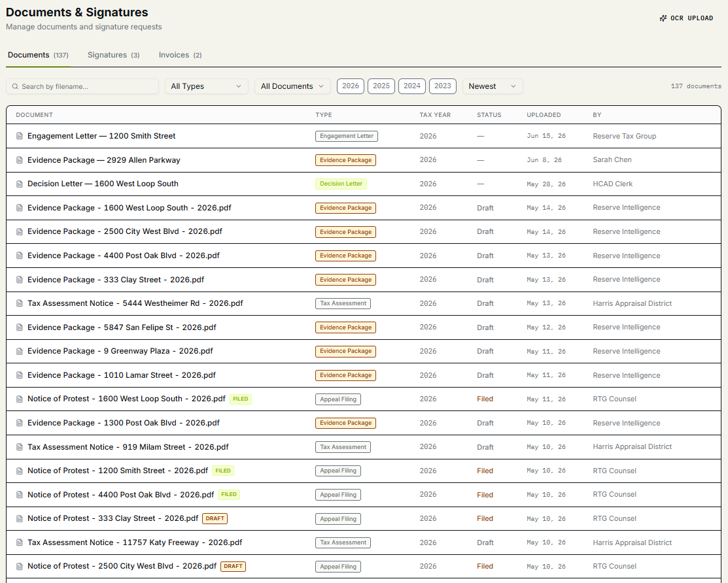The width and height of the screenshot is (728, 583).
Task: Switch to the Signatures tab
Action: [113, 55]
